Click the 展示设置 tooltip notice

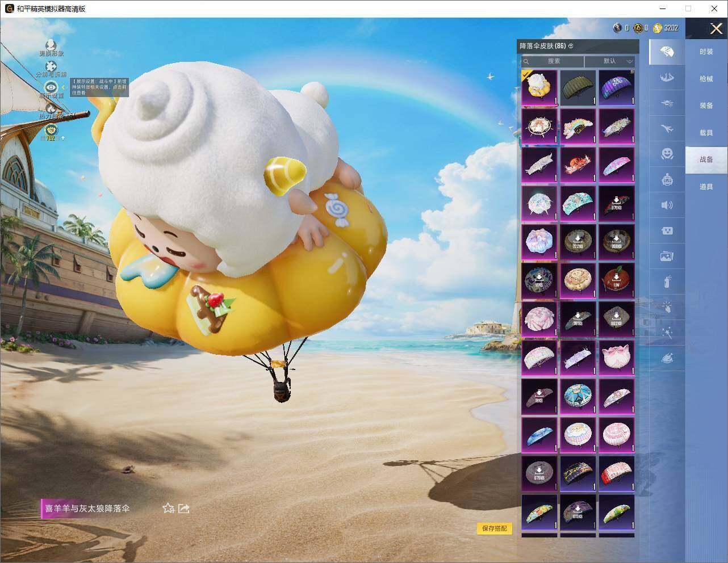click(x=99, y=87)
